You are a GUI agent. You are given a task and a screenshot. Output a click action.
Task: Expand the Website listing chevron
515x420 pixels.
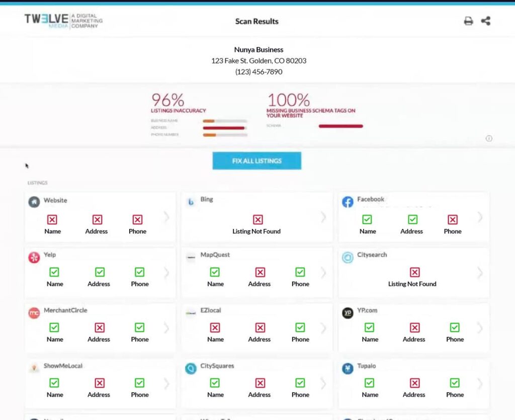point(167,217)
